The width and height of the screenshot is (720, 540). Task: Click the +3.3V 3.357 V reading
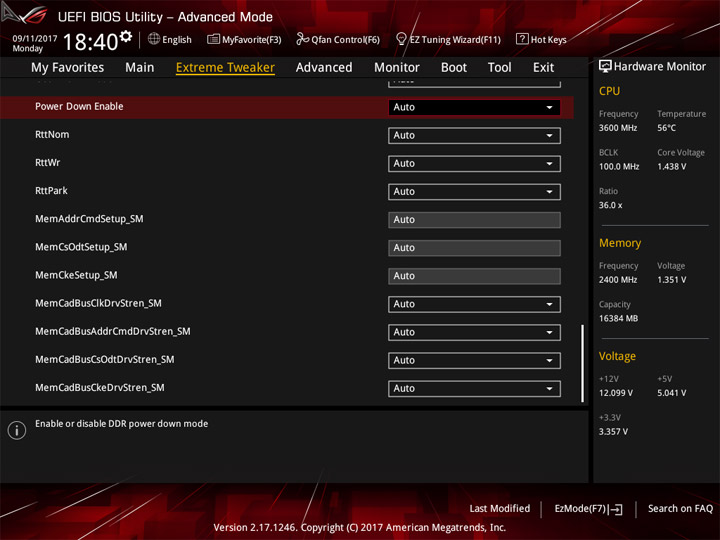tap(613, 432)
